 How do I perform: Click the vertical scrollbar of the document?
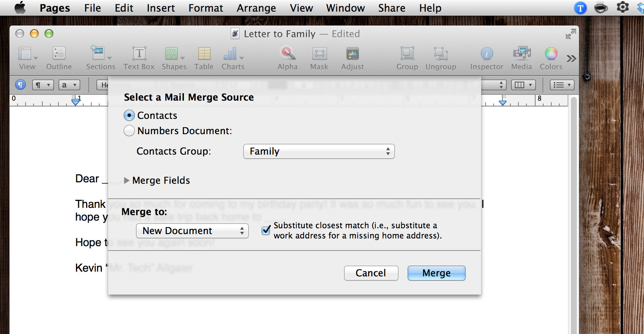tap(574, 215)
